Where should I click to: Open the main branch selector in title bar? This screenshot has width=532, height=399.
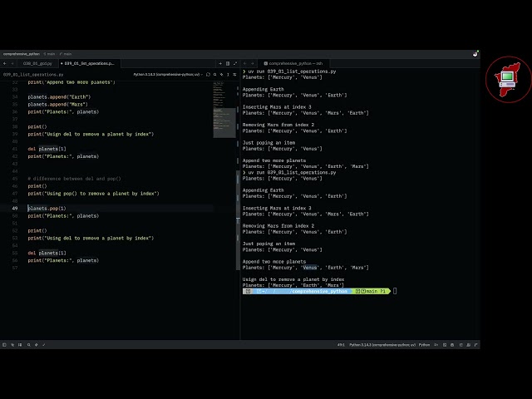(49, 54)
